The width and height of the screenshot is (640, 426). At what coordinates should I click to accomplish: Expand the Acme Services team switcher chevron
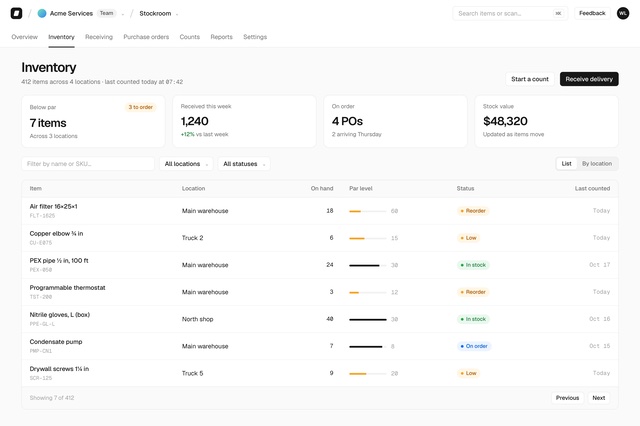coord(122,14)
